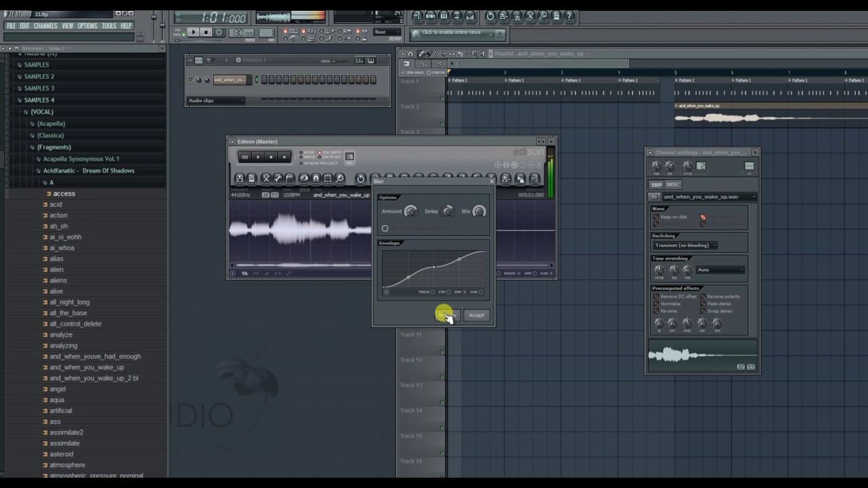
Task: Click the Mix knob in the Blur dialog
Action: pos(479,211)
